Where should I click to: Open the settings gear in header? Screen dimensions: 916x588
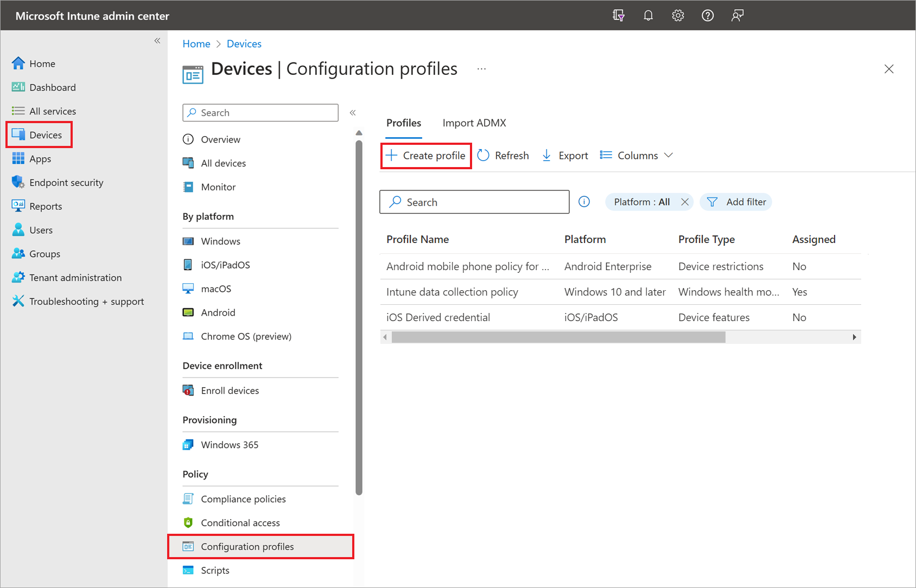coord(678,16)
